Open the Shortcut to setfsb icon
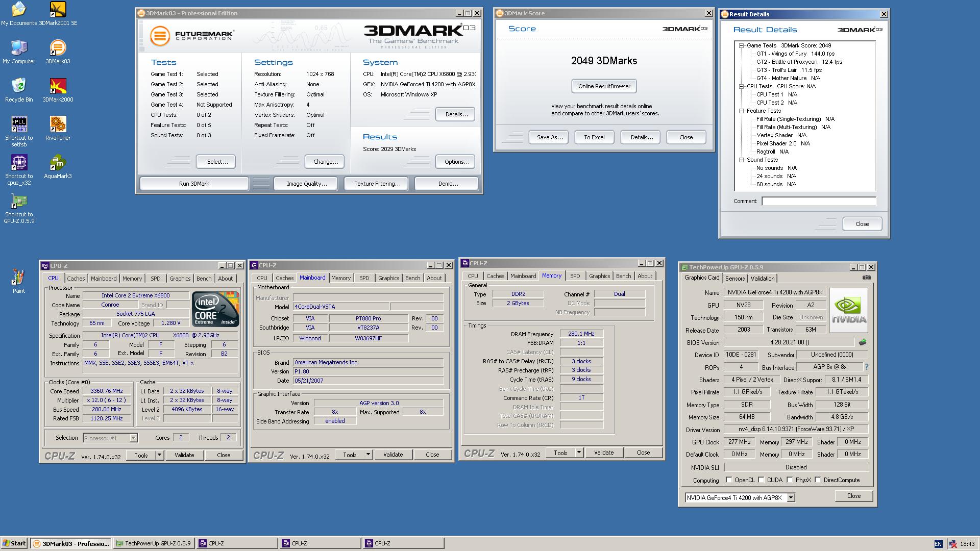Screen dimensions: 980x551 [x=19, y=132]
